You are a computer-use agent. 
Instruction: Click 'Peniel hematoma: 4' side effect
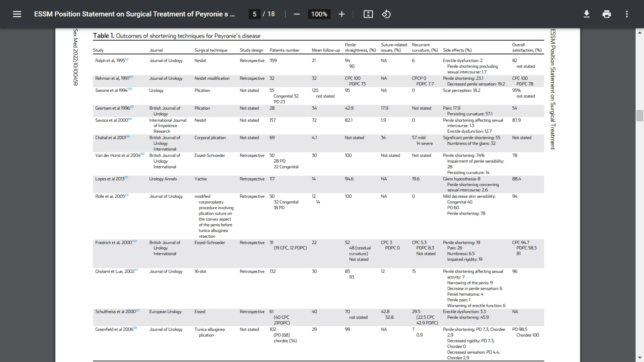pyautogui.click(x=465, y=294)
